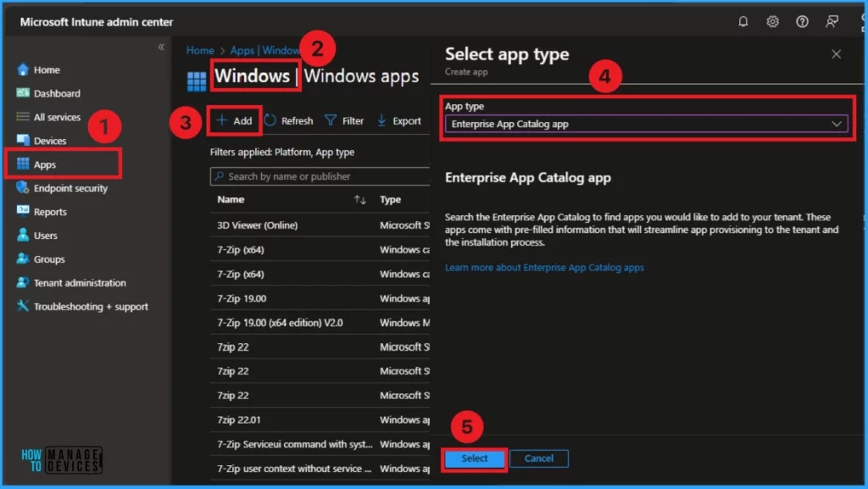The height and width of the screenshot is (489, 868).
Task: Click the Dashboard icon in sidebar
Action: click(23, 93)
